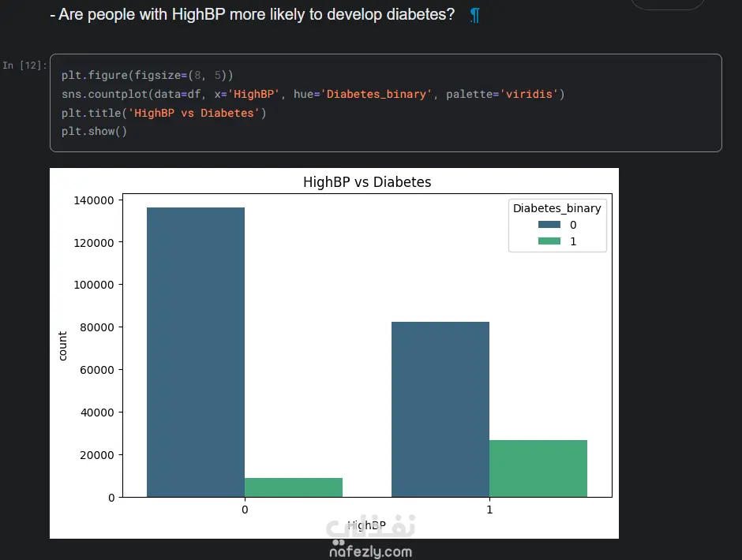Click the x-axis tick label 0
Image resolution: width=742 pixels, height=560 pixels.
tap(245, 510)
